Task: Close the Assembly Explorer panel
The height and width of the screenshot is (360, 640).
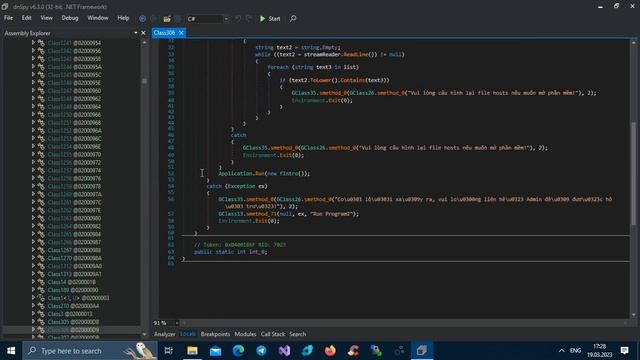Action: [x=143, y=33]
